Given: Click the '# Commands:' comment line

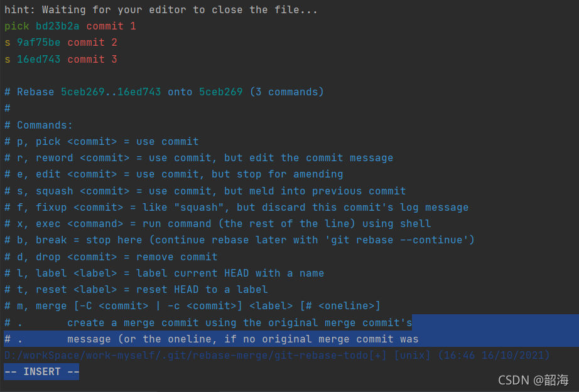Looking at the screenshot, I should click(38, 125).
